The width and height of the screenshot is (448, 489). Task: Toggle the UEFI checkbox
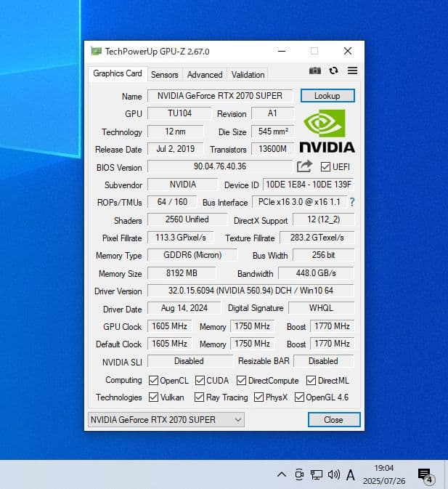point(325,167)
